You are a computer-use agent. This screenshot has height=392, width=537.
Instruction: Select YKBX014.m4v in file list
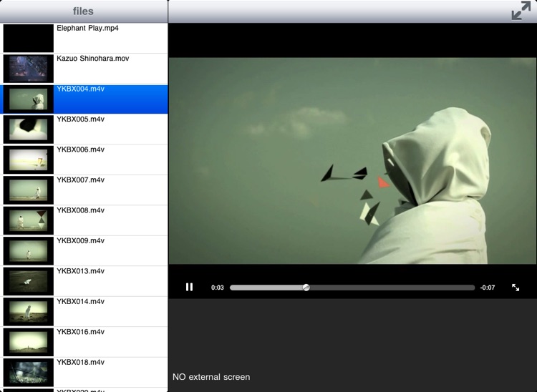click(84, 311)
